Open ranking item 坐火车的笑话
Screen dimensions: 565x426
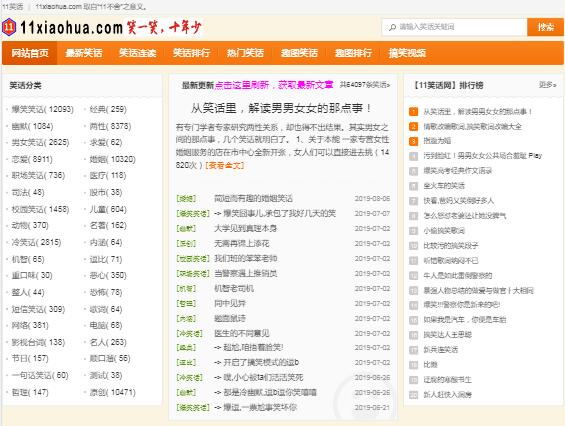click(x=444, y=186)
